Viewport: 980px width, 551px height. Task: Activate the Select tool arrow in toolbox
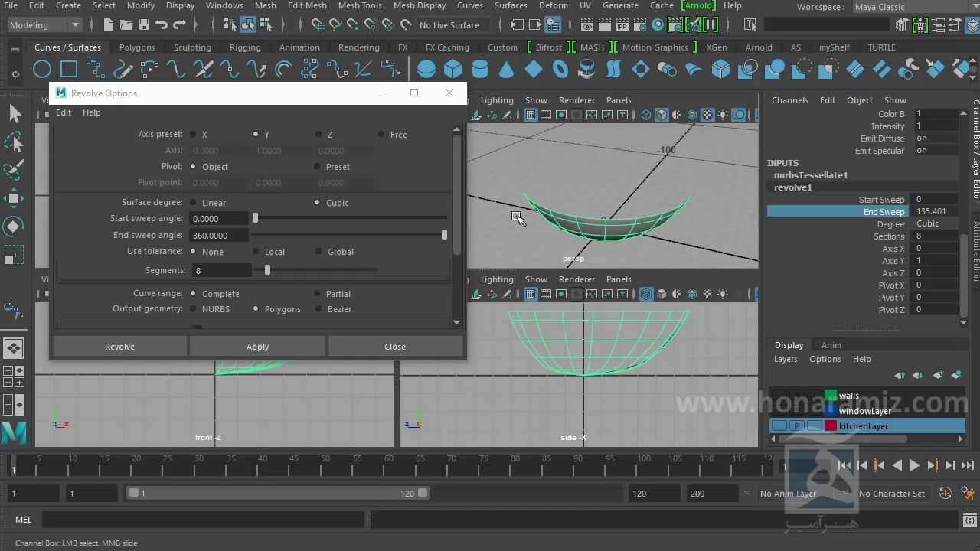coord(15,114)
